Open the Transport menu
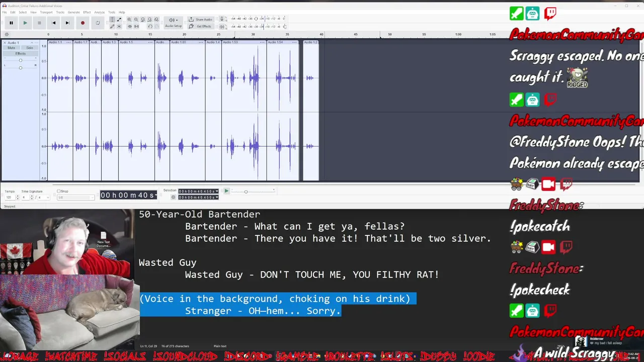644x362 pixels. (x=46, y=12)
